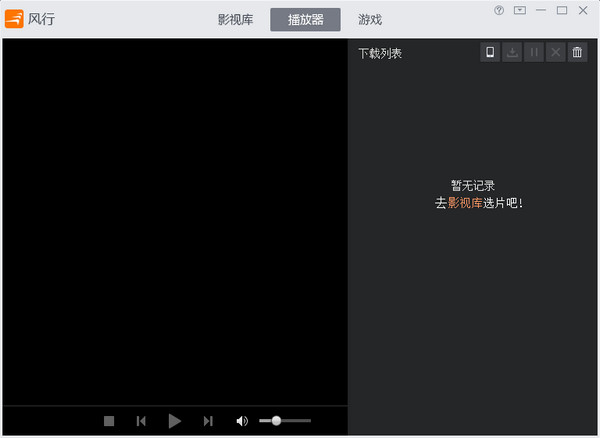The image size is (600, 438).
Task: Switch to the 影视库 tab
Action: [236, 20]
